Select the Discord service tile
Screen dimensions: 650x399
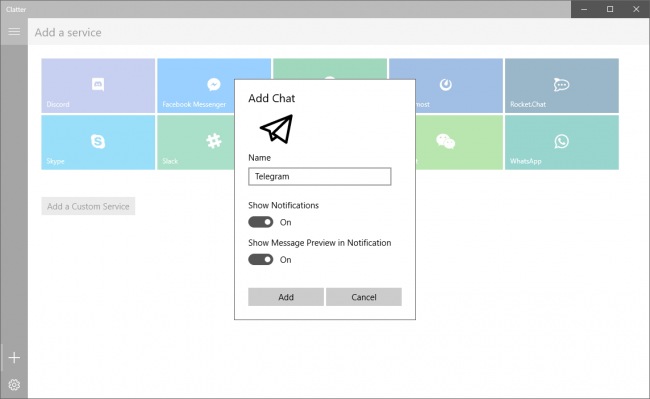click(x=98, y=86)
